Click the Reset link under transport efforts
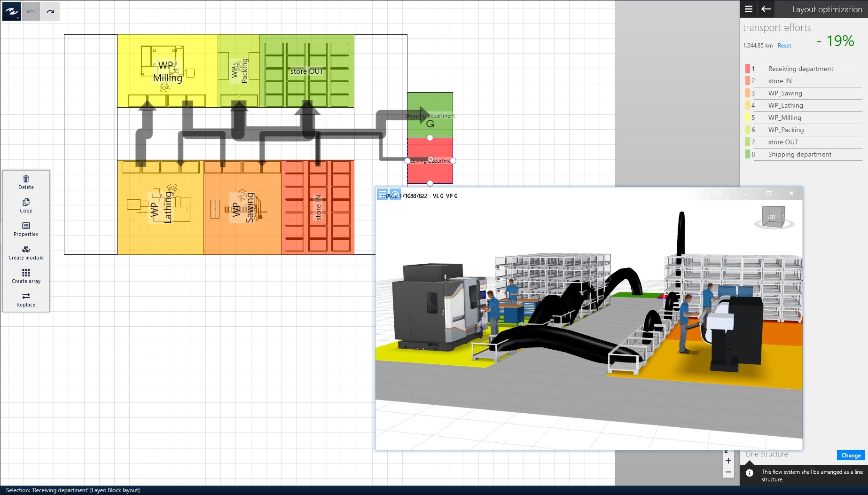The height and width of the screenshot is (495, 868). 784,46
